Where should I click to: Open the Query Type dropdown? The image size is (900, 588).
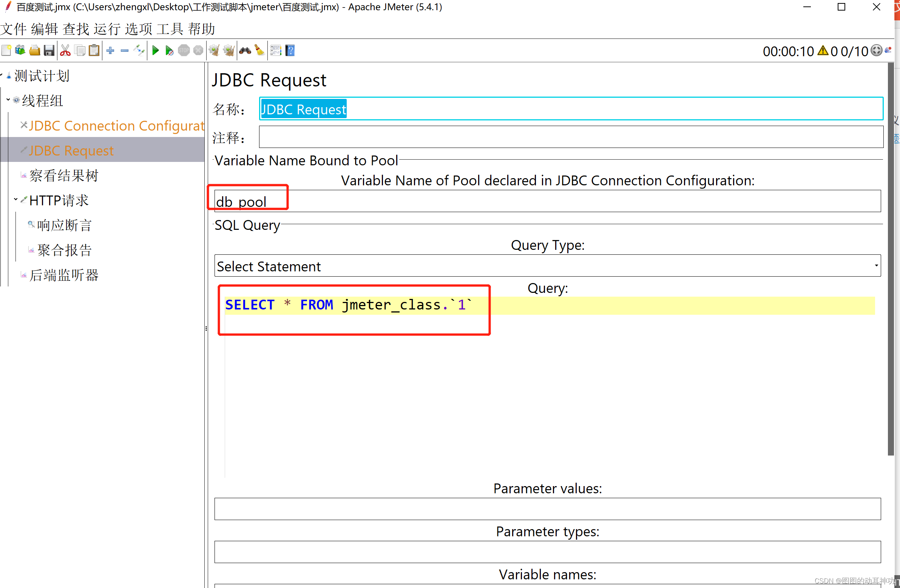coord(547,266)
